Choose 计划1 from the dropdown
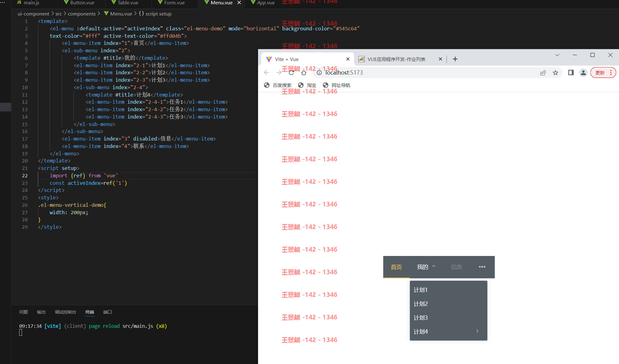Image resolution: width=619 pixels, height=364 pixels. click(449, 290)
